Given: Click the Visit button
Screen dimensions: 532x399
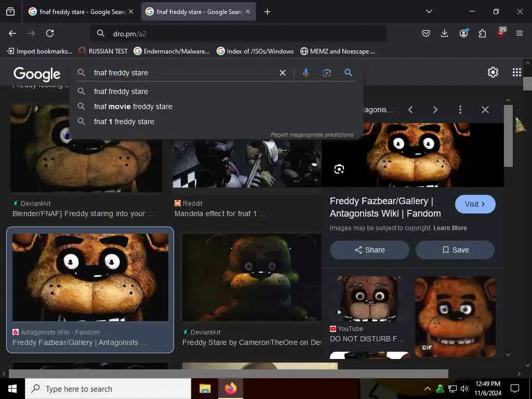Looking at the screenshot, I should pyautogui.click(x=475, y=204).
